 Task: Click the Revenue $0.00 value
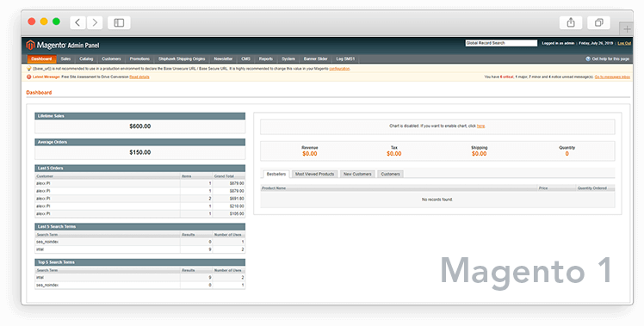310,154
